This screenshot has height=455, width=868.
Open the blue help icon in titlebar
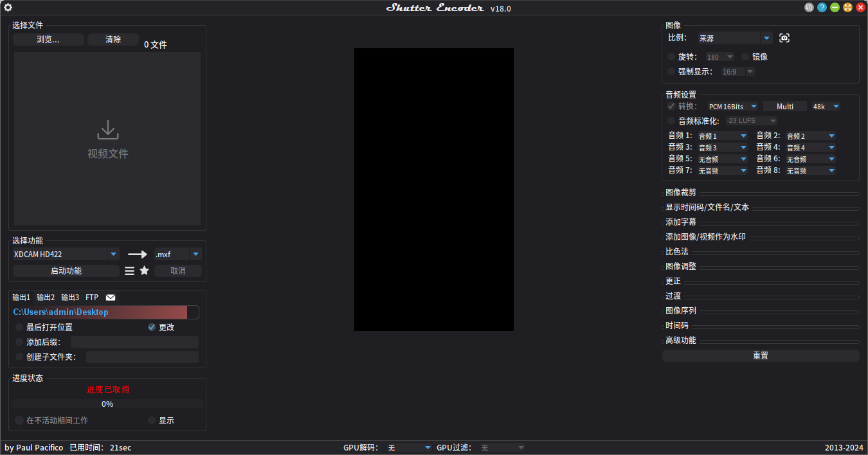821,7
